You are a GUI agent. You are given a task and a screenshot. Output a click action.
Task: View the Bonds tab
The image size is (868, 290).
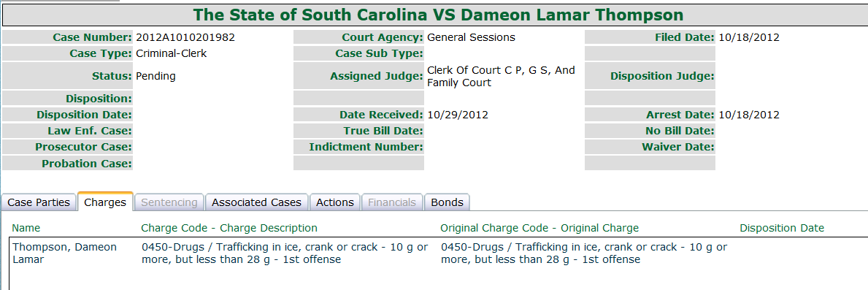(447, 202)
